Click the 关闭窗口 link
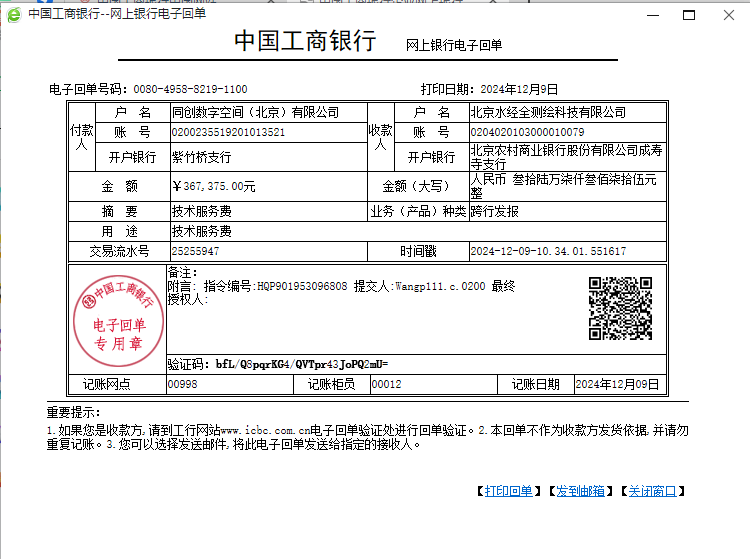Viewport: 750px width, 559px height. tap(652, 491)
